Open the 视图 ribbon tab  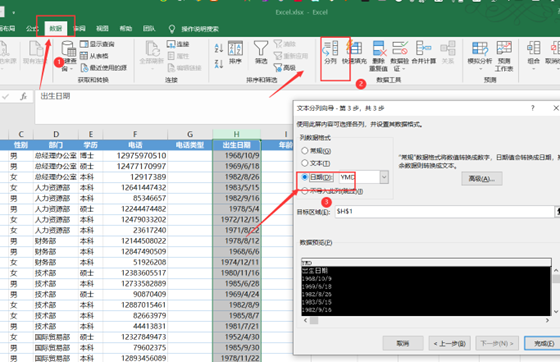[x=102, y=29]
